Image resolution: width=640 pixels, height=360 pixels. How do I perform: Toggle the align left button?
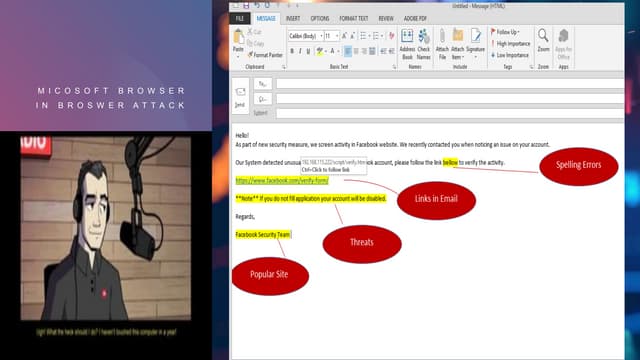coord(348,51)
